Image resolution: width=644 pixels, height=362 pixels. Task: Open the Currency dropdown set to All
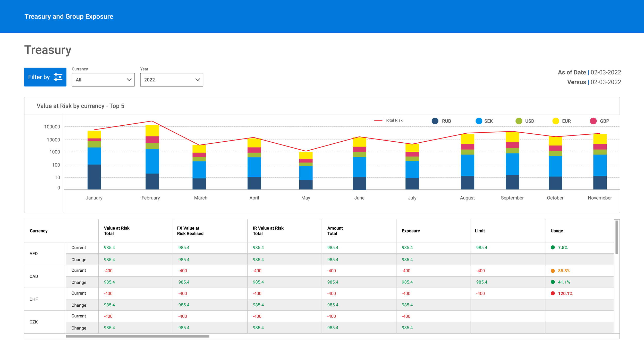click(103, 80)
